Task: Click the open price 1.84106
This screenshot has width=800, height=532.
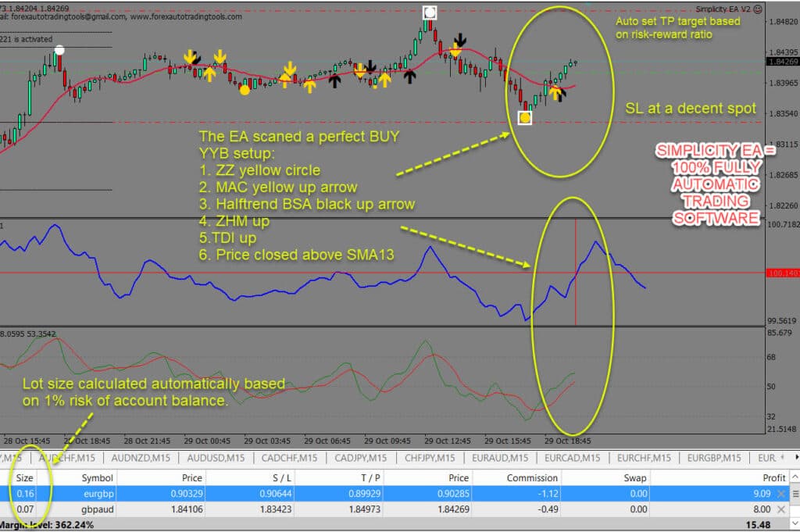Action: [187, 509]
